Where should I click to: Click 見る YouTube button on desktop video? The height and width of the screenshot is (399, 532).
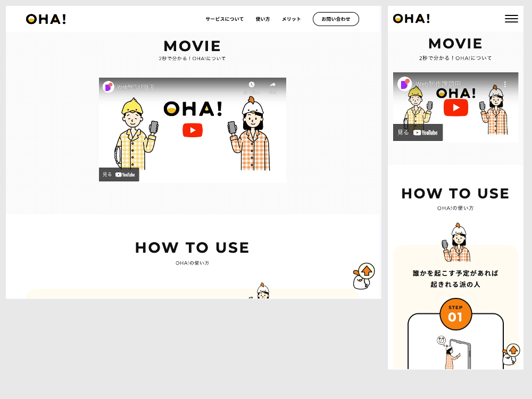(x=119, y=174)
